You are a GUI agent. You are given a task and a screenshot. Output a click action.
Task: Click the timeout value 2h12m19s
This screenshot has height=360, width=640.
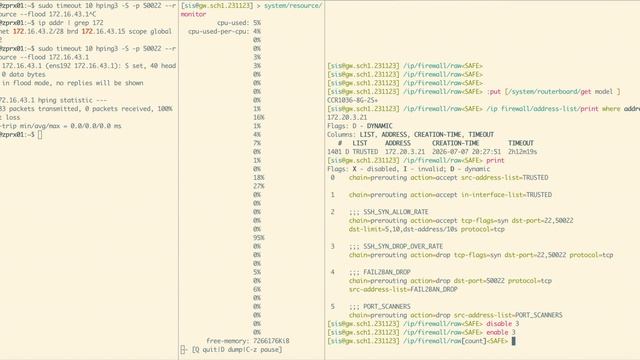coord(522,151)
